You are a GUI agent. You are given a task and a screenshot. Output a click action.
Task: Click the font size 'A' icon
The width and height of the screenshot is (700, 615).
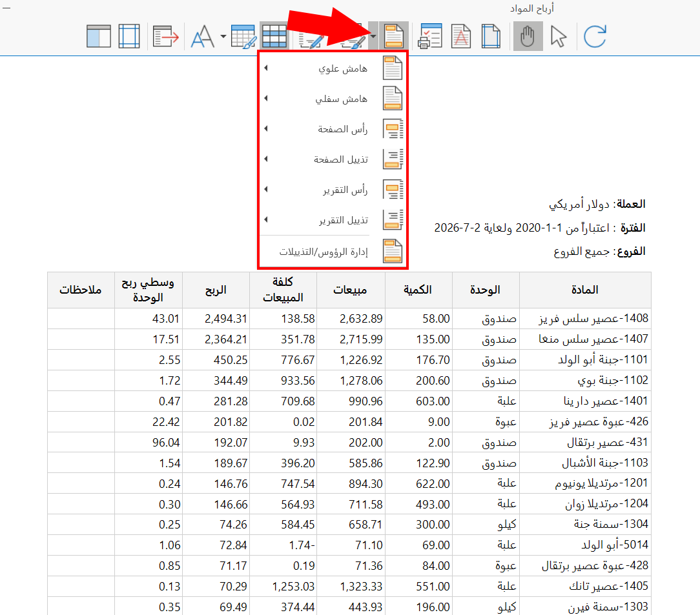coord(202,36)
